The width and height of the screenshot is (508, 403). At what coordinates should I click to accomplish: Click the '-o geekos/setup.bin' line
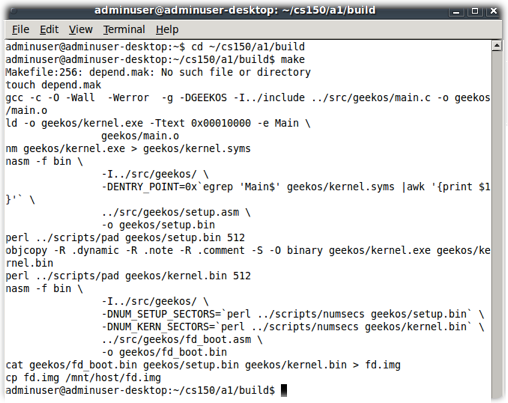click(158, 225)
